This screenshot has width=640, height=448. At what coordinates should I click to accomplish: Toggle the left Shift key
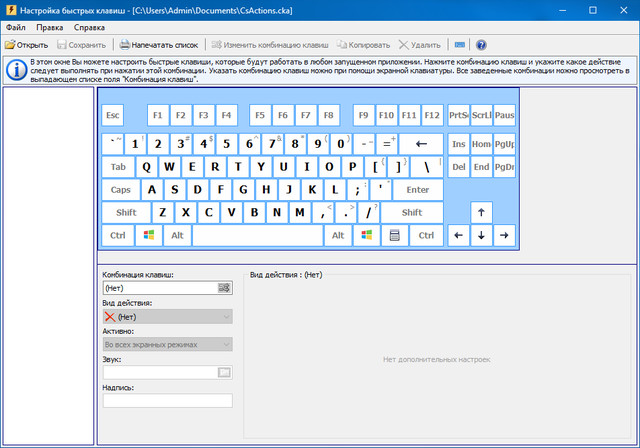tap(126, 213)
